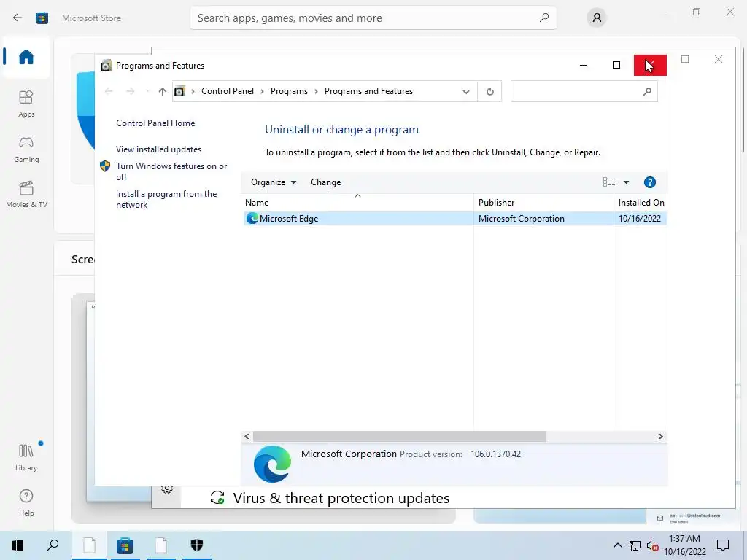Click the Programs and Features breadcrumb
This screenshot has height=560, width=747.
[368, 91]
